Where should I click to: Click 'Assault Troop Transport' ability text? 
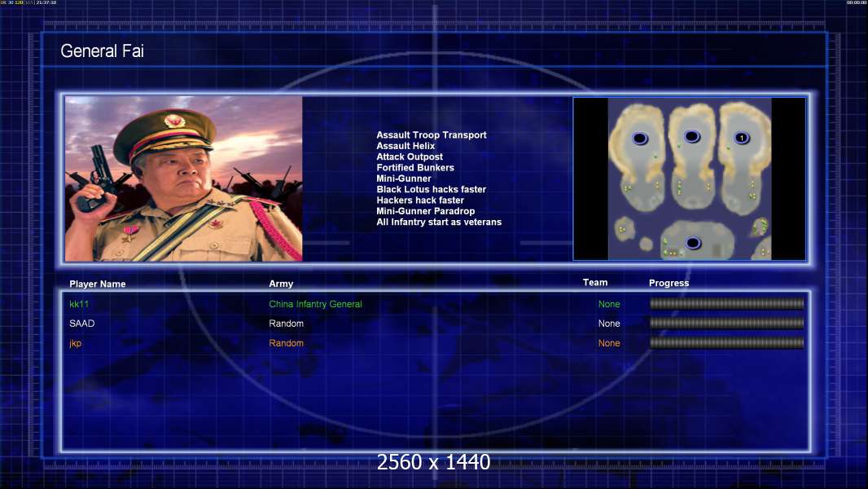[x=432, y=134]
